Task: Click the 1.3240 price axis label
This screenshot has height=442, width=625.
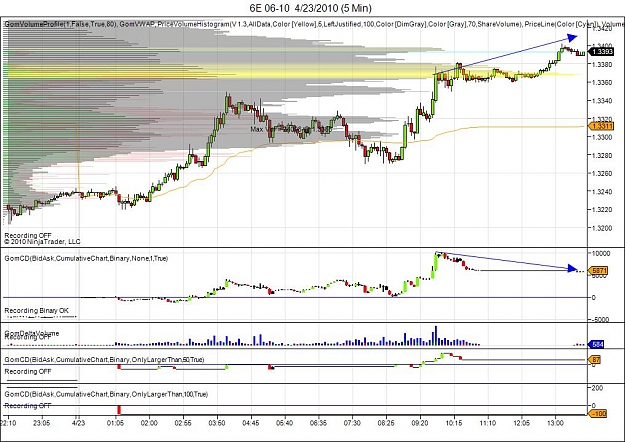Action: point(601,192)
